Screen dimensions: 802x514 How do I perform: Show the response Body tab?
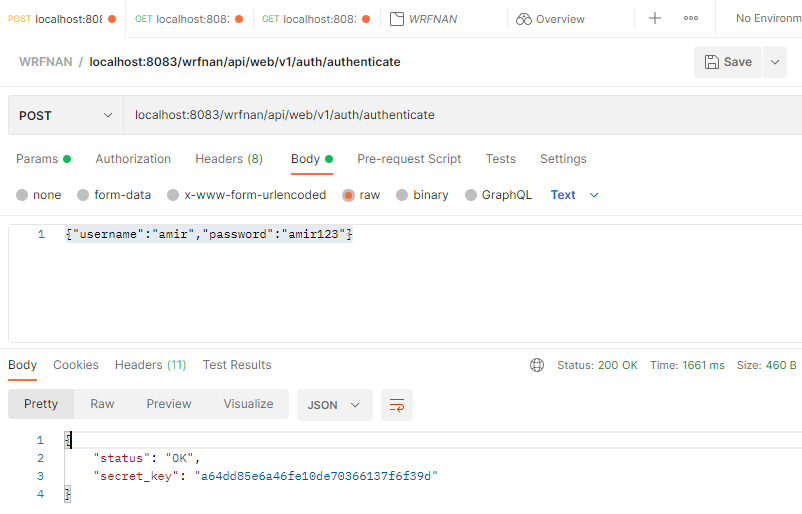(x=23, y=365)
